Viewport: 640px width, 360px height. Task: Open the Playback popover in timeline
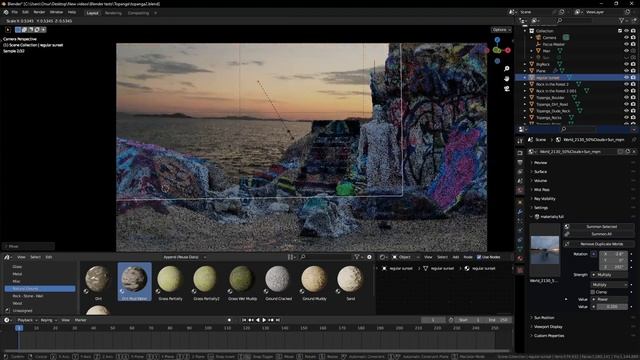27,320
